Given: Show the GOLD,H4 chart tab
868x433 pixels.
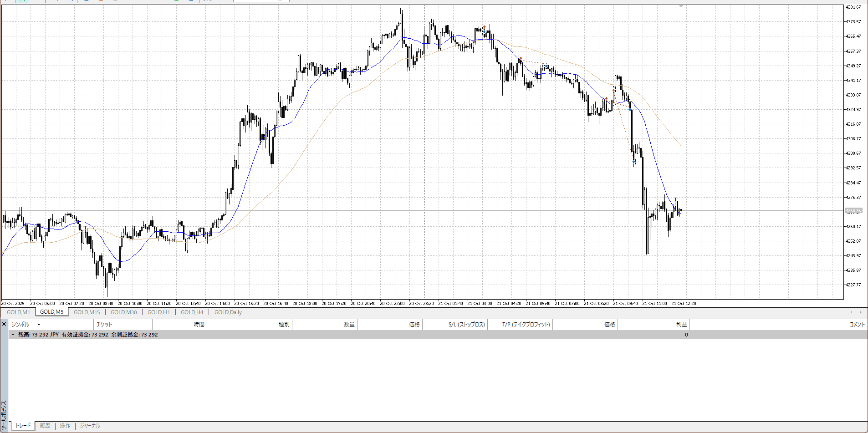Looking at the screenshot, I should coord(192,312).
